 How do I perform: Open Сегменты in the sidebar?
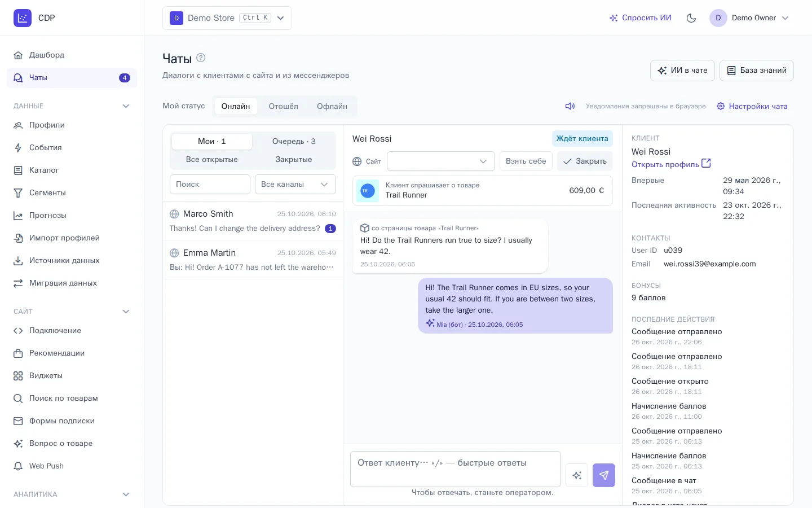click(72, 192)
